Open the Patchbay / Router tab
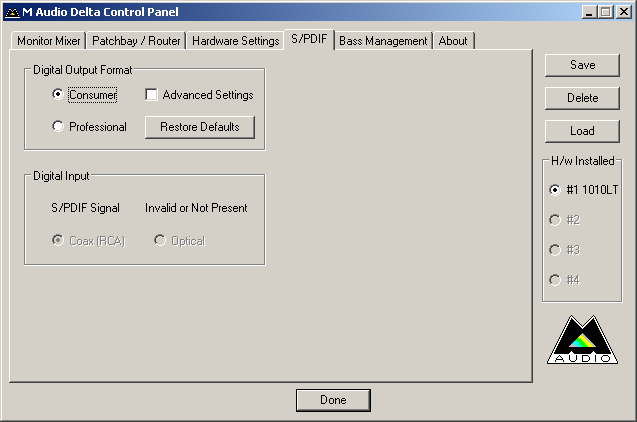Viewport: 637px width, 422px height. coord(136,41)
